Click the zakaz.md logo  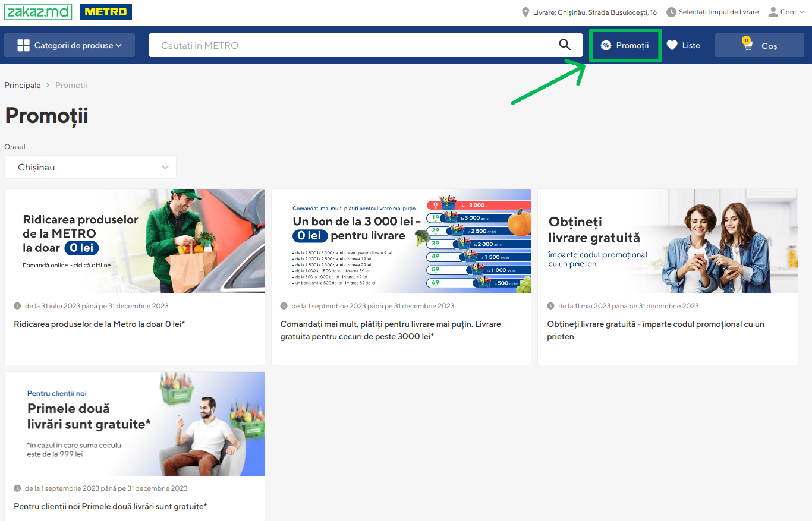[x=38, y=12]
